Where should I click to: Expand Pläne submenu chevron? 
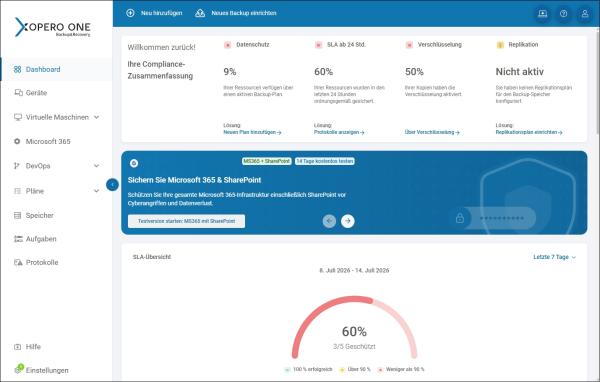coord(96,191)
